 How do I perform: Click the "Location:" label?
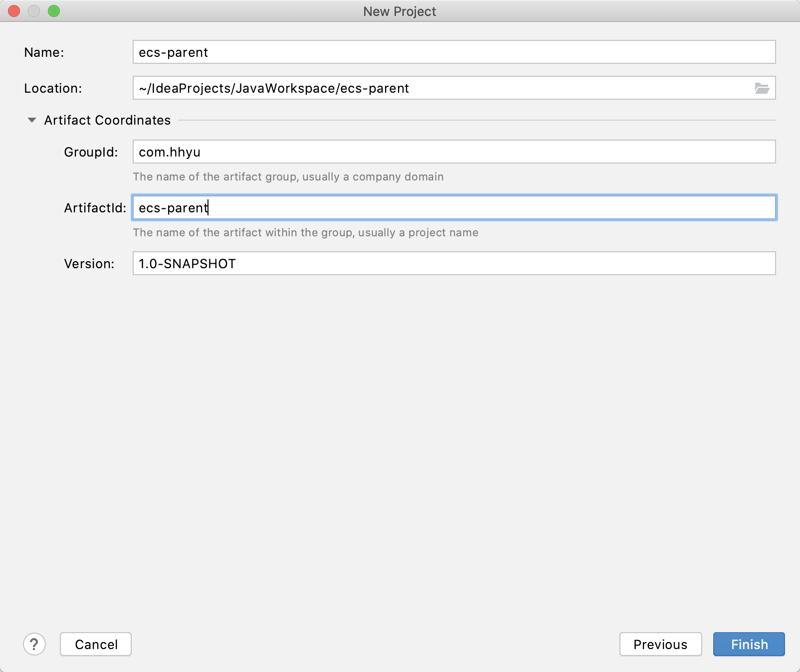(53, 88)
